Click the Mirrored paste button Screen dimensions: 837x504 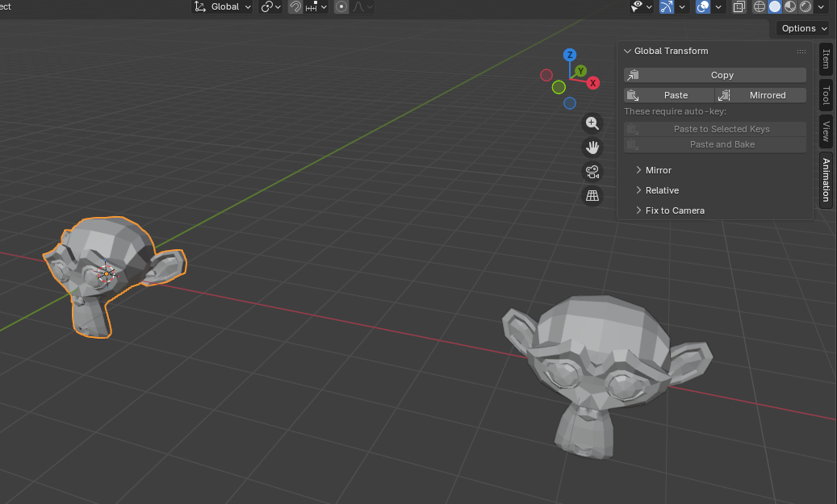pos(760,95)
